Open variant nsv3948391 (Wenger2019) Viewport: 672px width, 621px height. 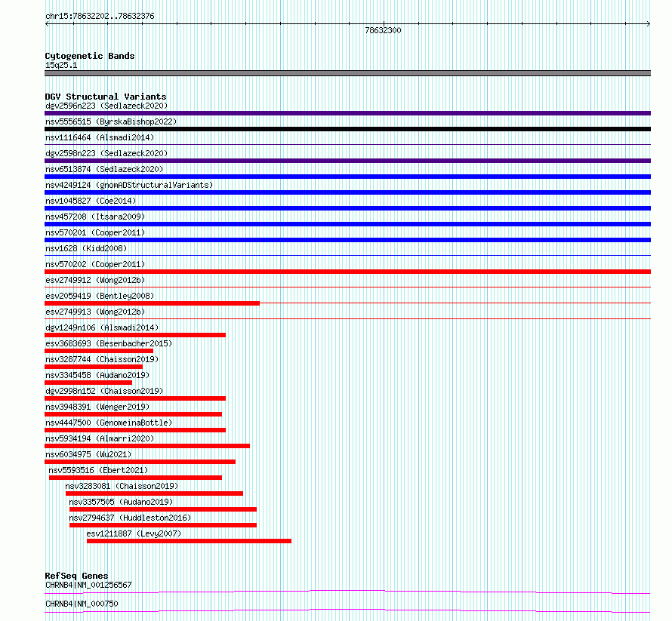click(x=97, y=407)
